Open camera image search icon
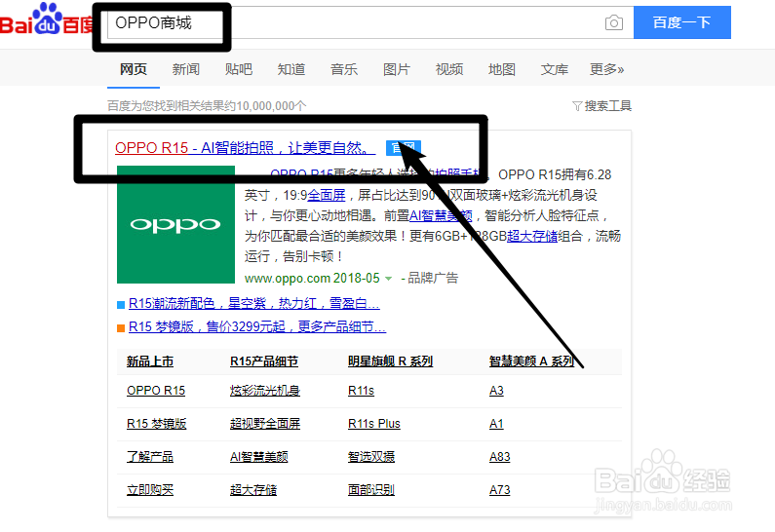Image resolution: width=775 pixels, height=532 pixels. pos(613,22)
